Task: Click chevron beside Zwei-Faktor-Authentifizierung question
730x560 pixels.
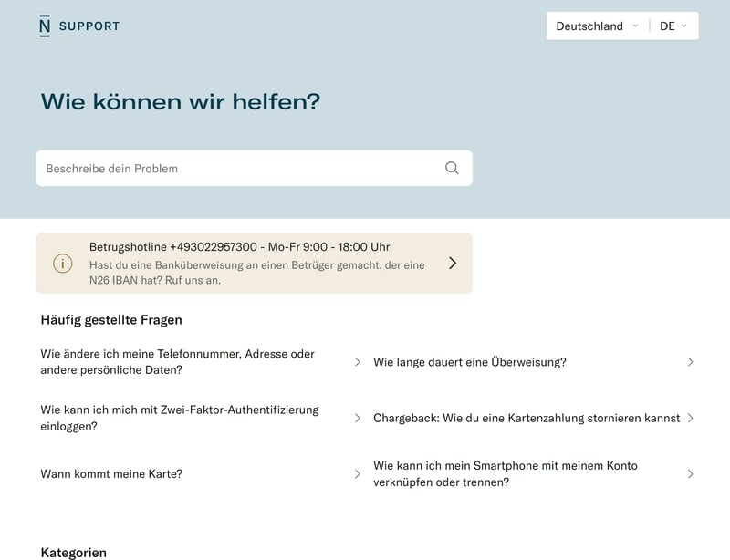Action: [358, 418]
